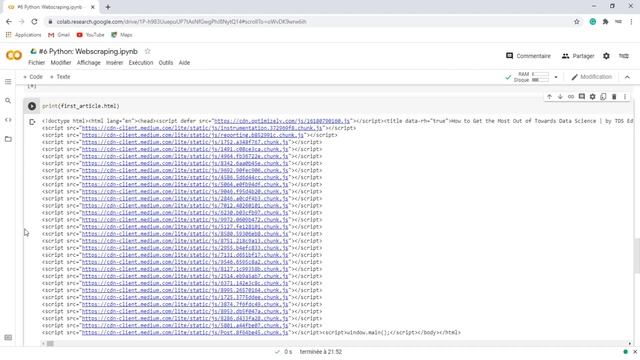640x360 pixels.
Task: Star the notebook title
Action: (148, 51)
